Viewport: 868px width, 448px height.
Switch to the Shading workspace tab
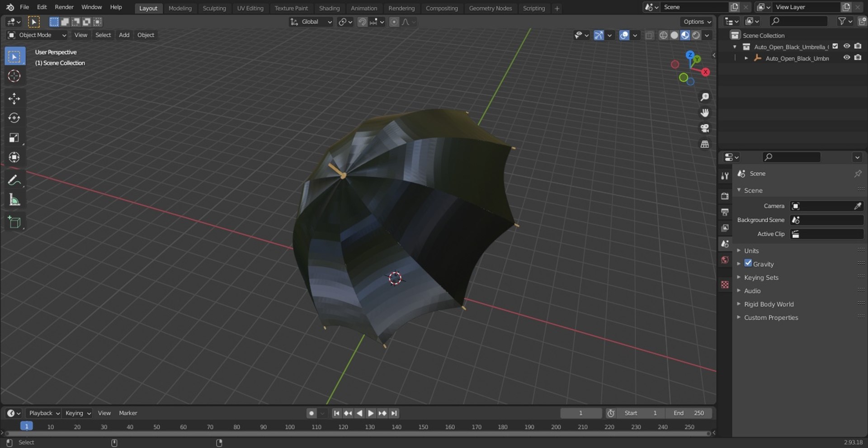(x=329, y=8)
